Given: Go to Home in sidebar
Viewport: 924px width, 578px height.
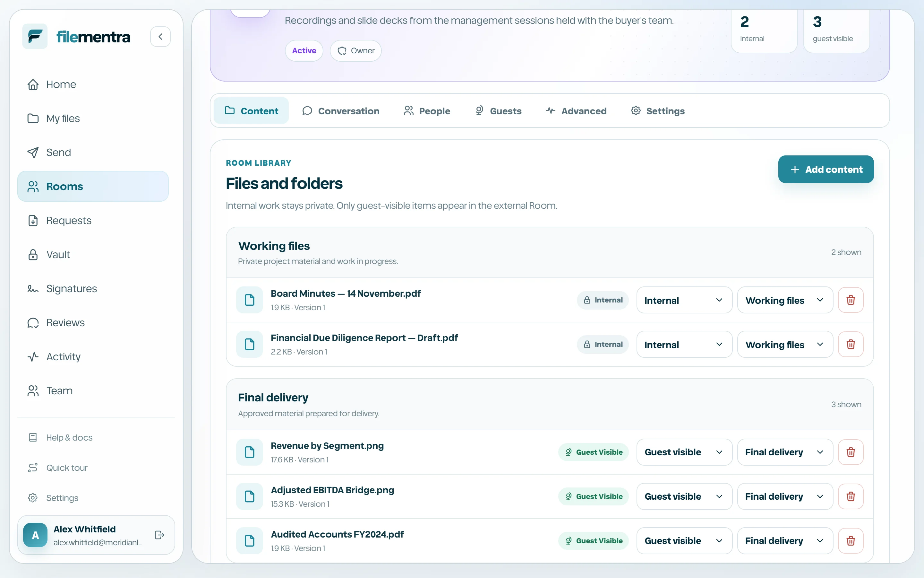Looking at the screenshot, I should [x=93, y=84].
